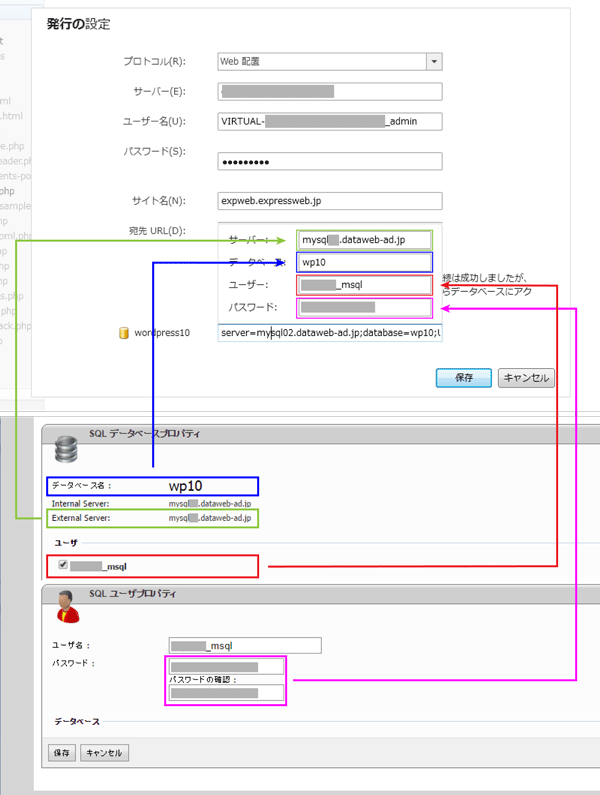Click the Web 配置 protocol combo box
Viewport: 600px width, 795px height.
click(x=321, y=61)
